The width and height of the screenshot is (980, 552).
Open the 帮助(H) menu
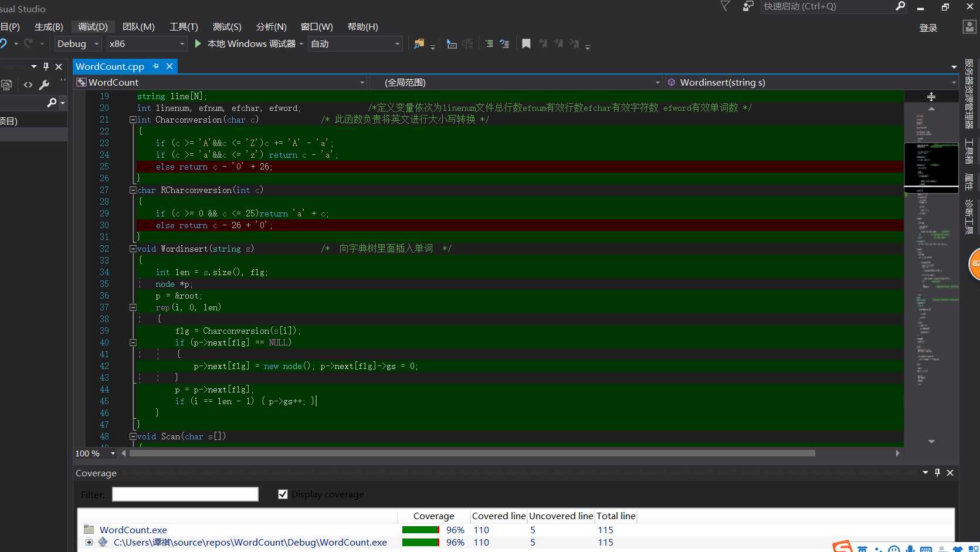point(363,27)
